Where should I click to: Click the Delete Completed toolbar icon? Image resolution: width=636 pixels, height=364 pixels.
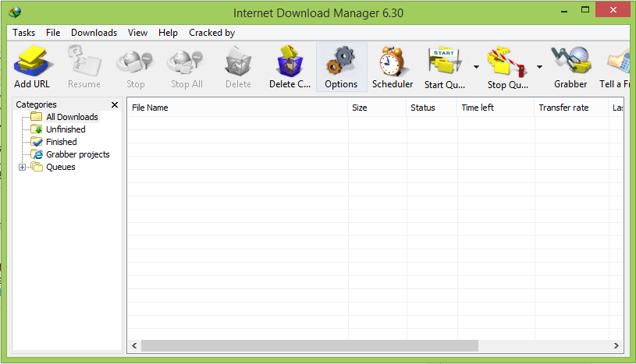coord(290,62)
